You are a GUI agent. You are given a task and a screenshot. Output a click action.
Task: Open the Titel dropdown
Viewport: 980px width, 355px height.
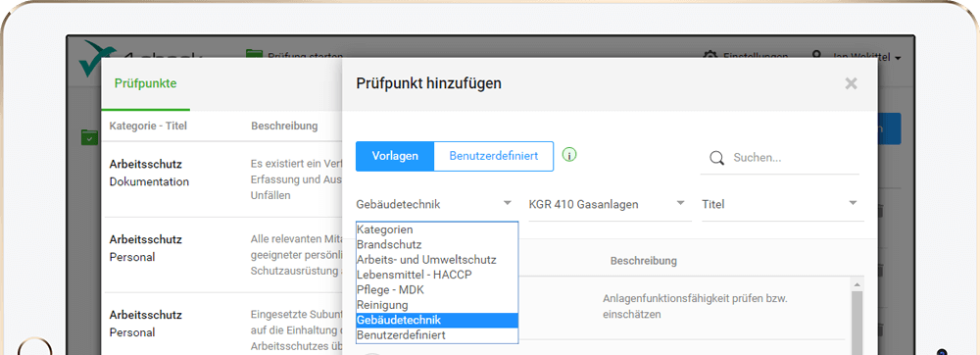(781, 204)
